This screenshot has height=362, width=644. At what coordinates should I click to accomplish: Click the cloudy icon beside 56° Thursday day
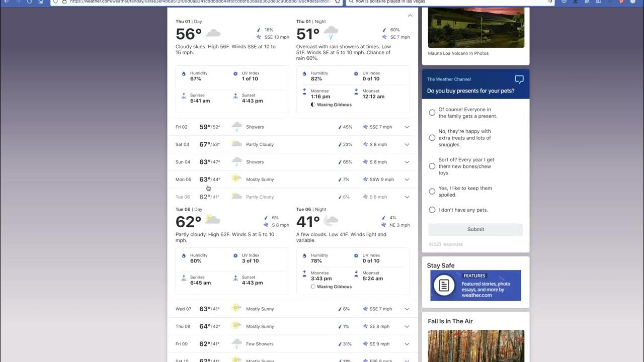(213, 34)
